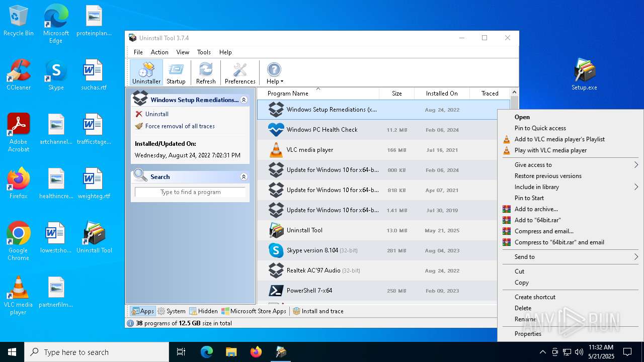This screenshot has height=362, width=644.
Task: Click the status bar info icon
Action: click(x=130, y=323)
